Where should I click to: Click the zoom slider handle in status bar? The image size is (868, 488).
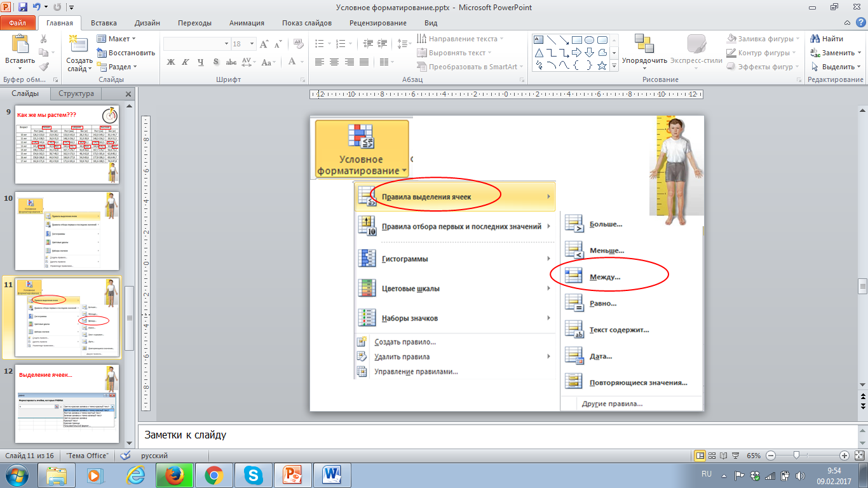pos(796,456)
